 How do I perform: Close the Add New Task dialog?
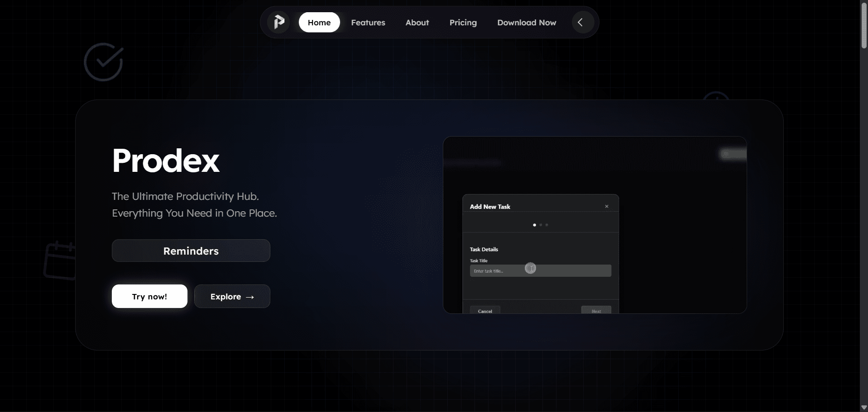click(x=607, y=206)
